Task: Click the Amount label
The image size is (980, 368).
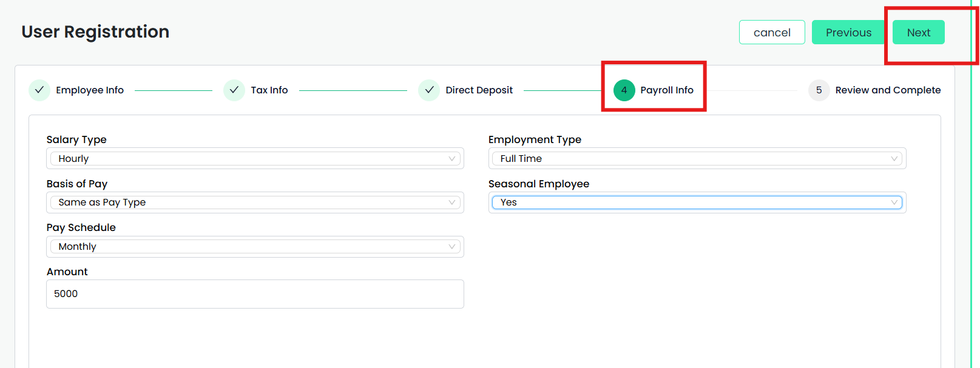Action: click(x=67, y=272)
